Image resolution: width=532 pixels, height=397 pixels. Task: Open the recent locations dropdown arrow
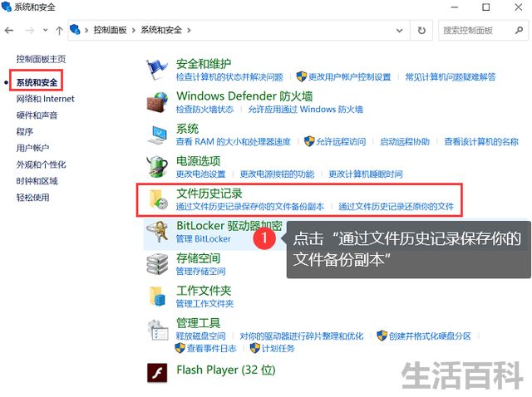click(x=46, y=30)
